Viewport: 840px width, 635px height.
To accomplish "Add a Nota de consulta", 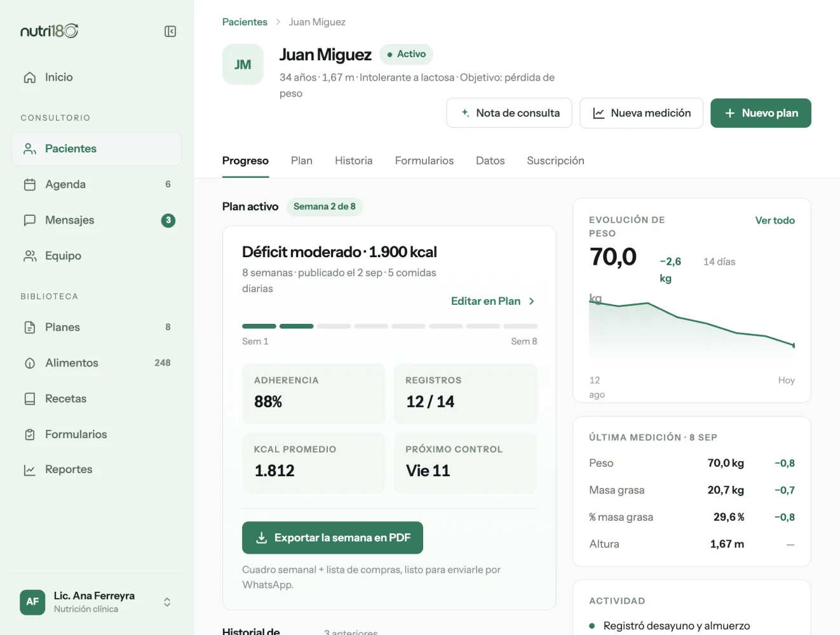I will [509, 113].
